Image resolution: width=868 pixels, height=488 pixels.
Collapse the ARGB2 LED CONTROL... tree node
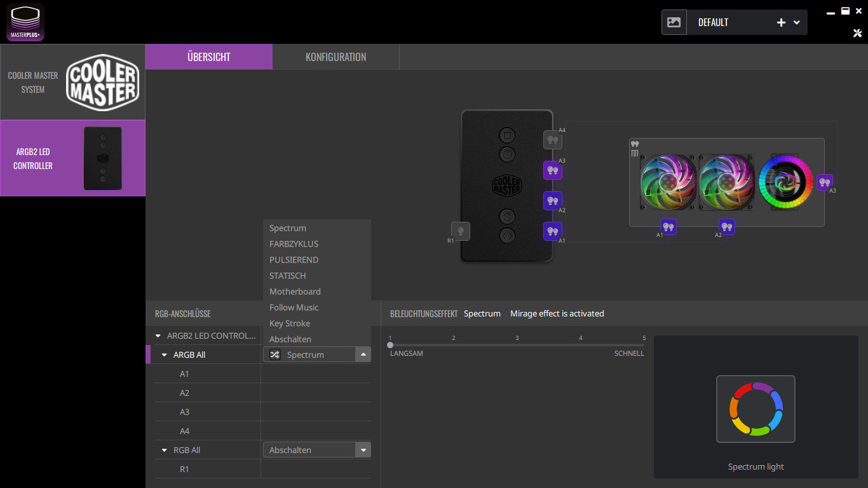(158, 335)
